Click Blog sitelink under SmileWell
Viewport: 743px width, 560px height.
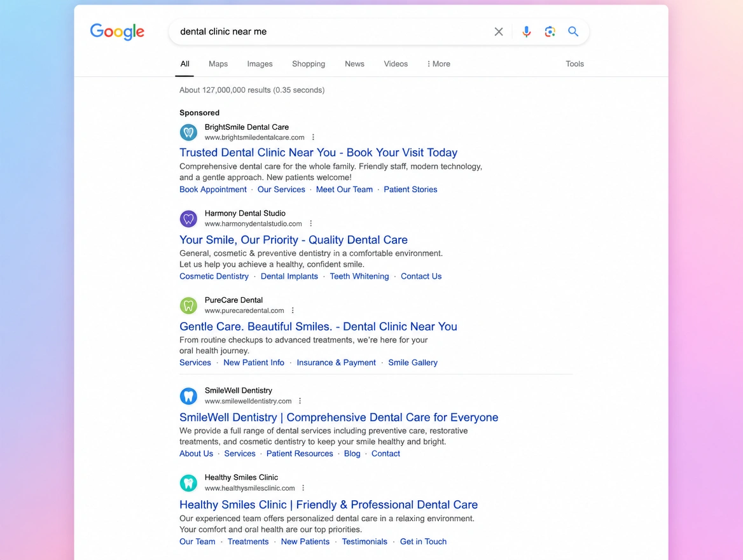(352, 454)
